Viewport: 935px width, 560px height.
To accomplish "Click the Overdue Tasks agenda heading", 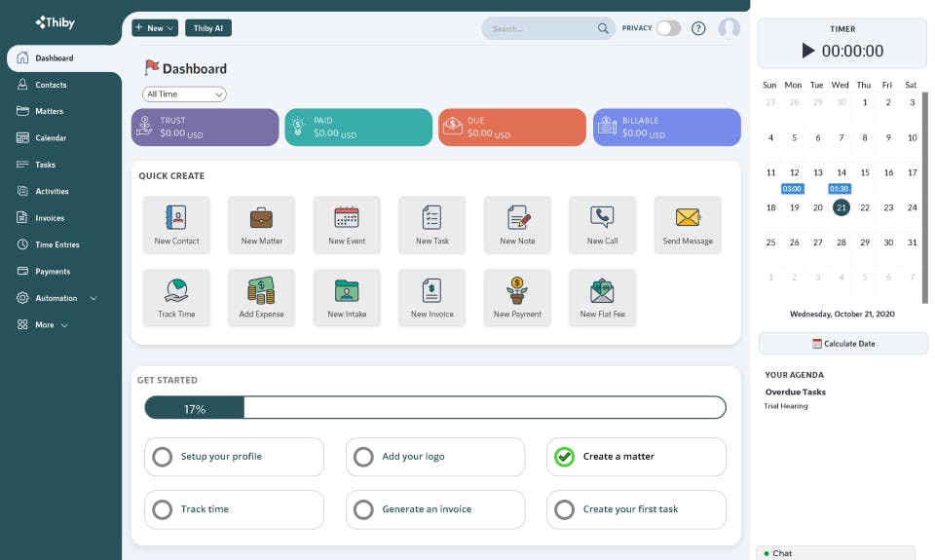I will (x=796, y=392).
